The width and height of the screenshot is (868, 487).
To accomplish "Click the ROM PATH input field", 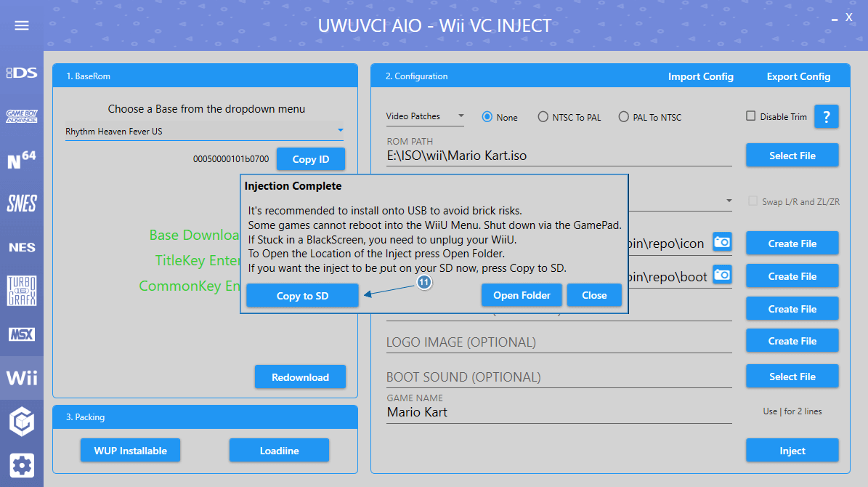I will coord(559,156).
